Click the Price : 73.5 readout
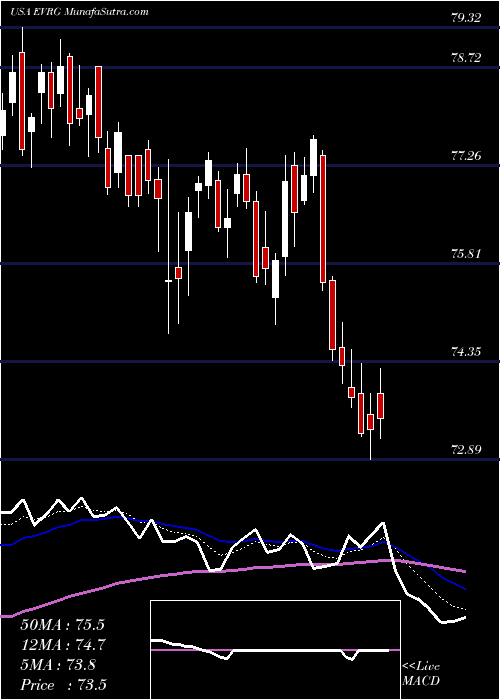 pyautogui.click(x=63, y=685)
